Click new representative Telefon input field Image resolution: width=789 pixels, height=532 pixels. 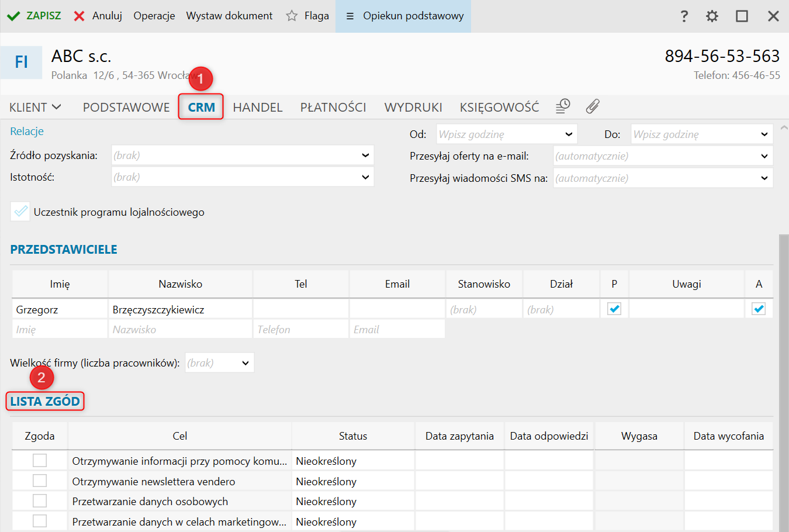(x=301, y=330)
